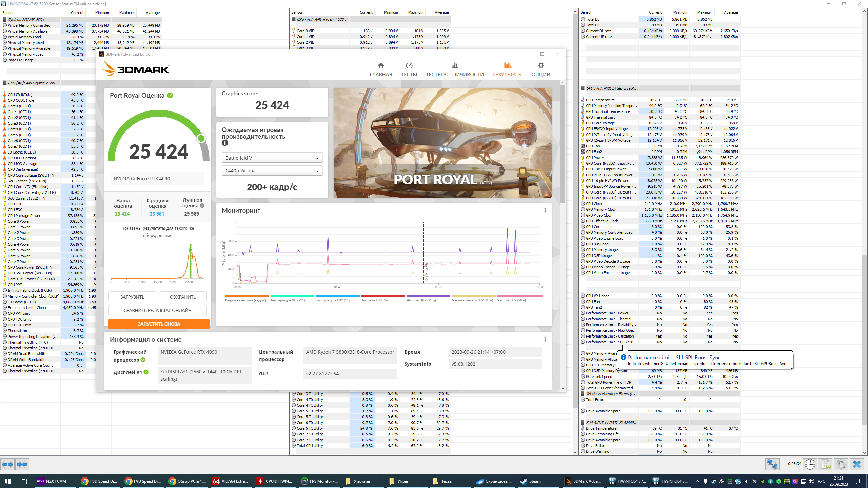Click СРАВНИТЬ РЕЗУЛЬТАТ ОНЛАЙН button
This screenshot has width=868, height=488.
coord(157,310)
